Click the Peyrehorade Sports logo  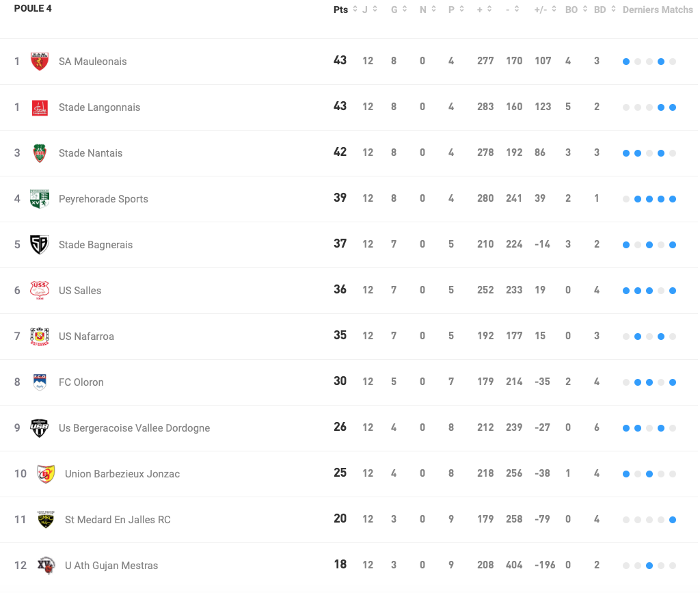tap(40, 198)
